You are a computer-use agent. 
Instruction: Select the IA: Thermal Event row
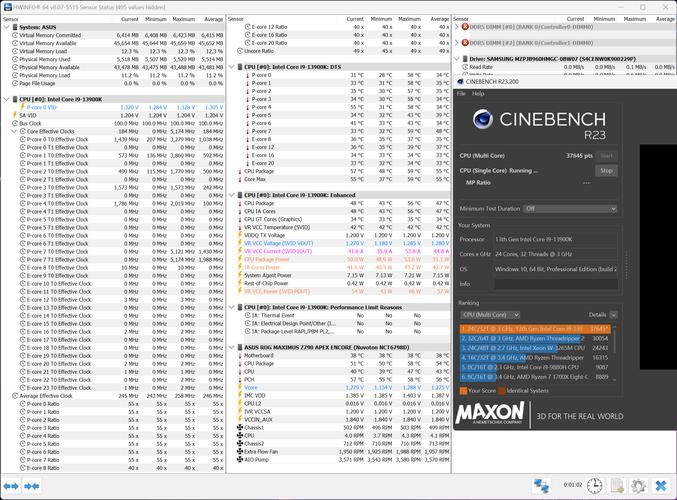340,315
